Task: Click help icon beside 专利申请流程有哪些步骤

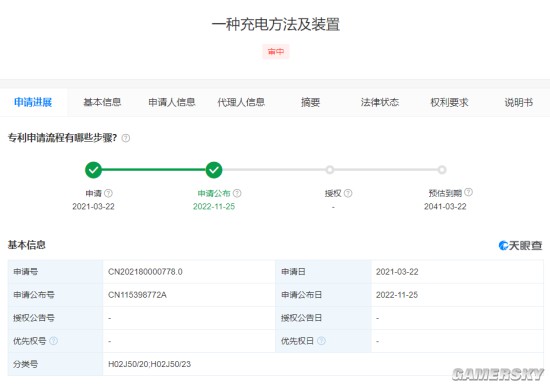Action: [126, 138]
